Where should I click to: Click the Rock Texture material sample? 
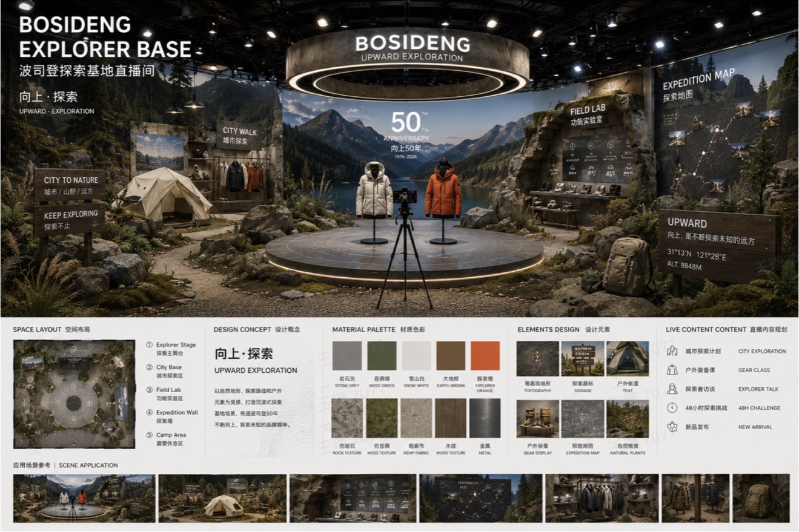347,418
